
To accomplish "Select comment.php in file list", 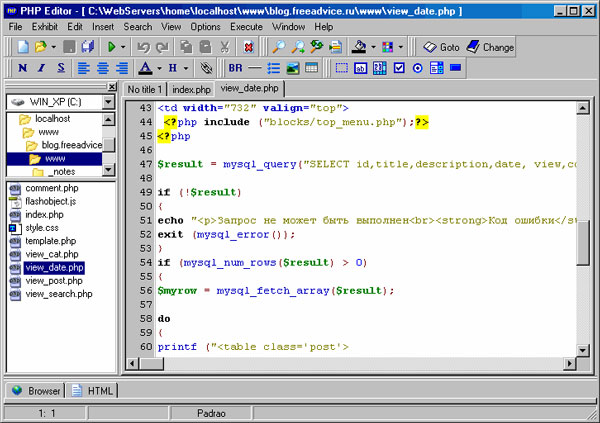I will [52, 188].
